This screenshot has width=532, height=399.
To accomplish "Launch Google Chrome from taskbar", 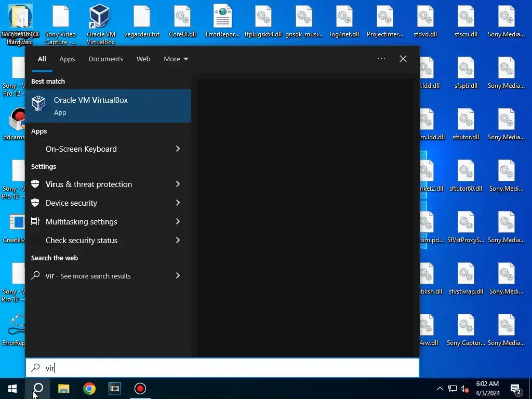I will point(89,389).
